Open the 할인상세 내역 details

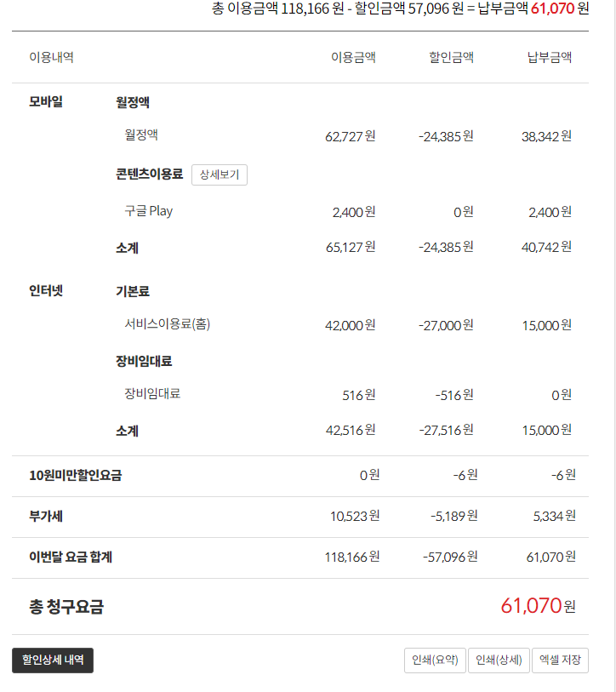[x=53, y=660]
